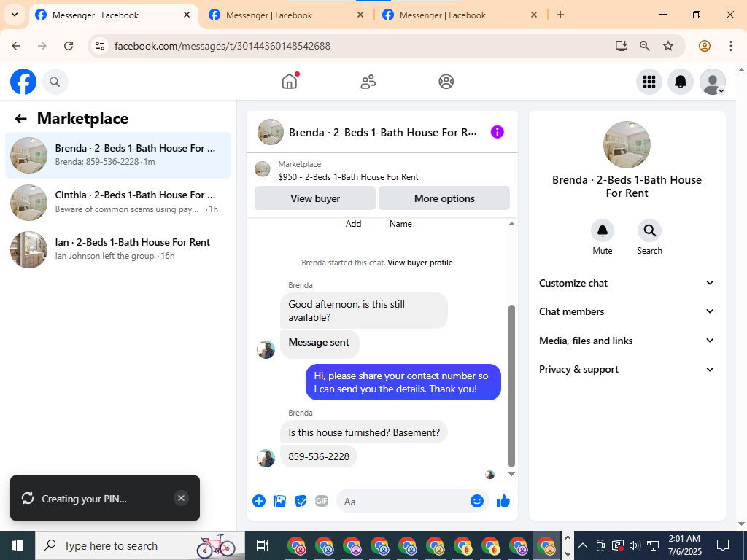
Task: Expand Customize chat section
Action: 627,283
